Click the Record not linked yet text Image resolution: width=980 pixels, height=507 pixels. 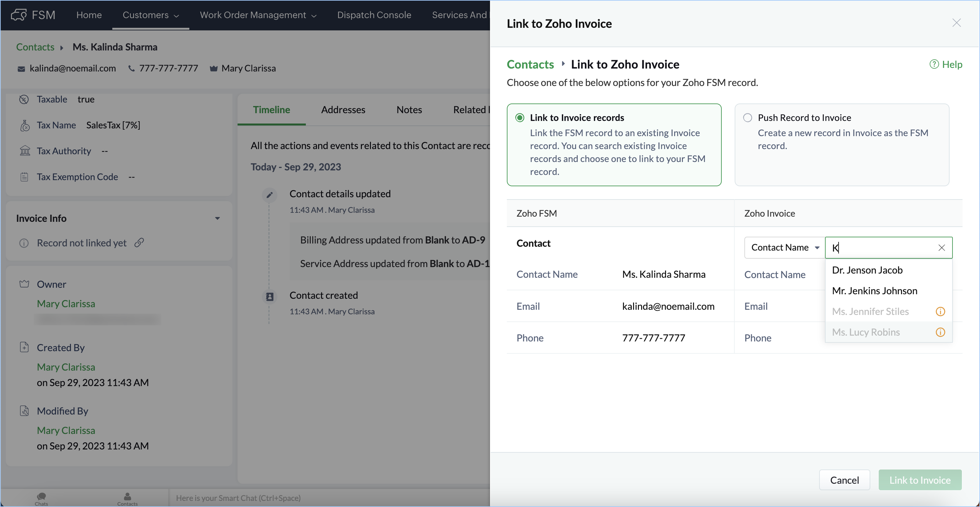point(82,243)
